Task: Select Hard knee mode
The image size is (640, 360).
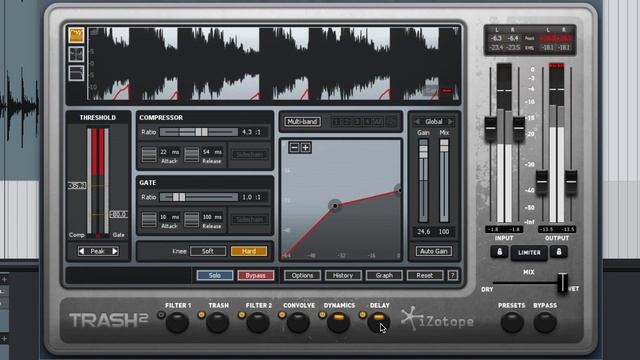Action: [x=249, y=251]
